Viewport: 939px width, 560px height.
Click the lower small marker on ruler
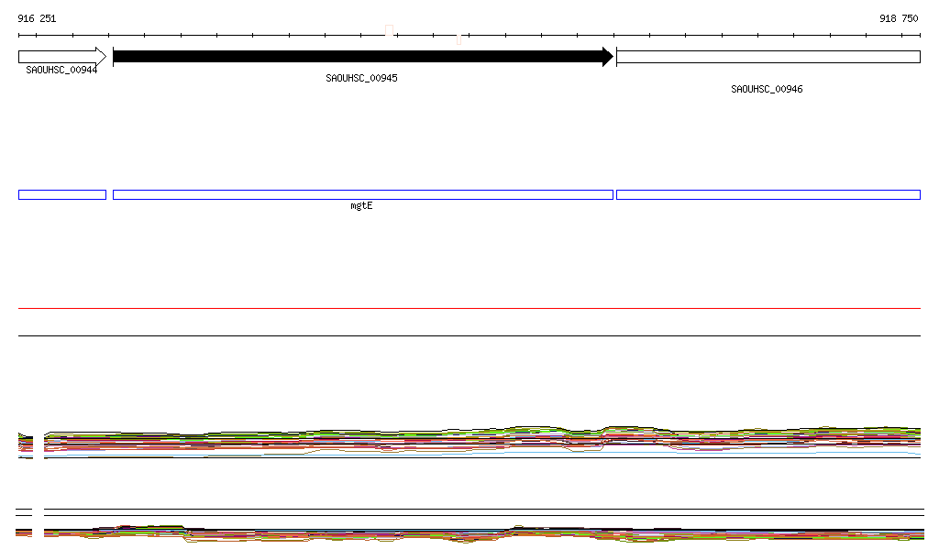tap(458, 39)
